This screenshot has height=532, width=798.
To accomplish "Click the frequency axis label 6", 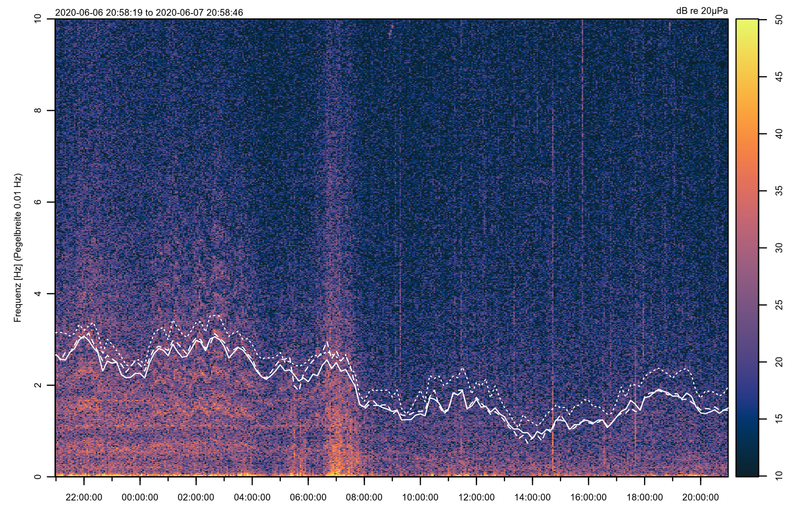I will (x=38, y=202).
